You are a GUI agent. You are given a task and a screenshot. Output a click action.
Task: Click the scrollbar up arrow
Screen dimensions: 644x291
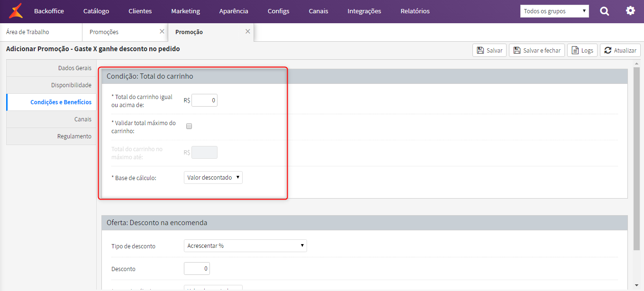point(636,63)
